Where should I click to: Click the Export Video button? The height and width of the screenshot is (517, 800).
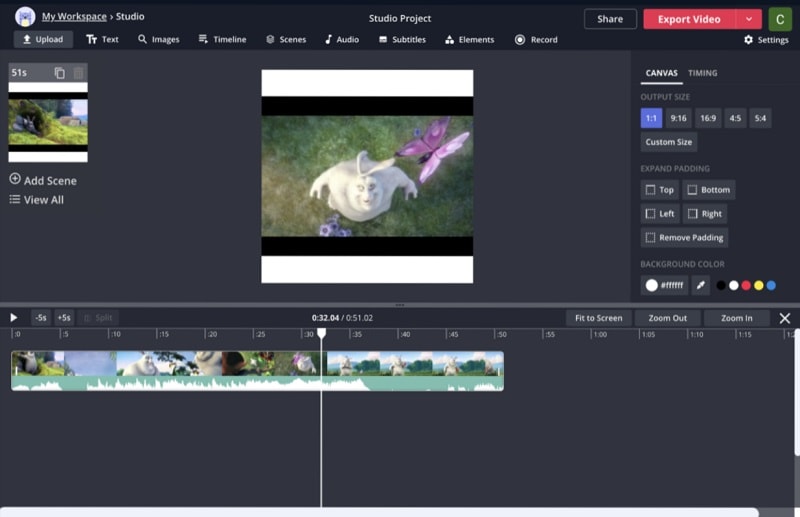[689, 19]
